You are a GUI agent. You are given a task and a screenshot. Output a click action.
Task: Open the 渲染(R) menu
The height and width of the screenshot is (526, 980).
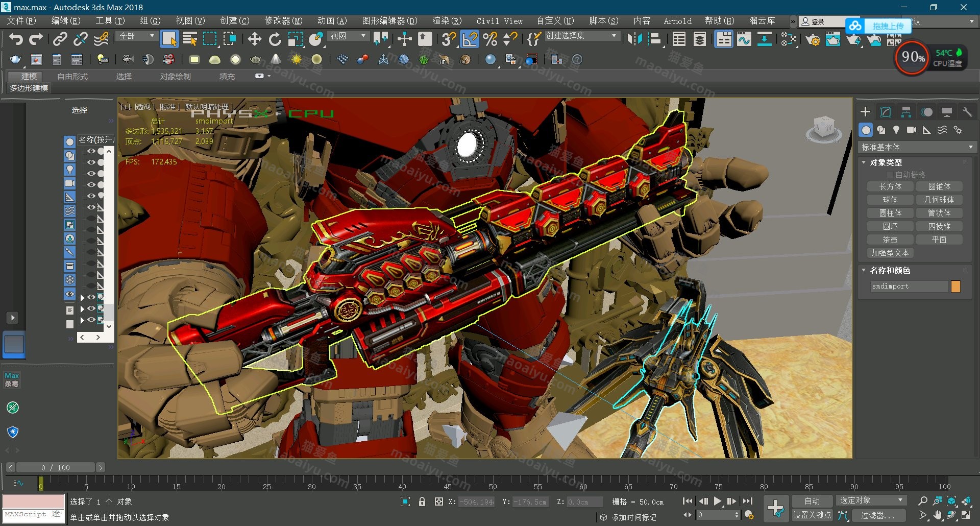point(446,21)
